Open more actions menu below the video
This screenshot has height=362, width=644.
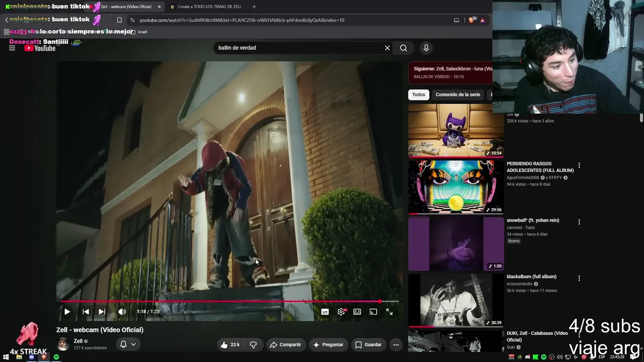pos(396,345)
